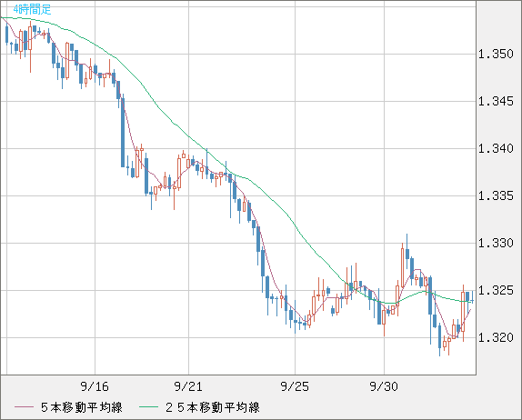Image resolution: width=522 pixels, height=420 pixels.
Task: Click the 9/16 date axis label
Action: 95,386
